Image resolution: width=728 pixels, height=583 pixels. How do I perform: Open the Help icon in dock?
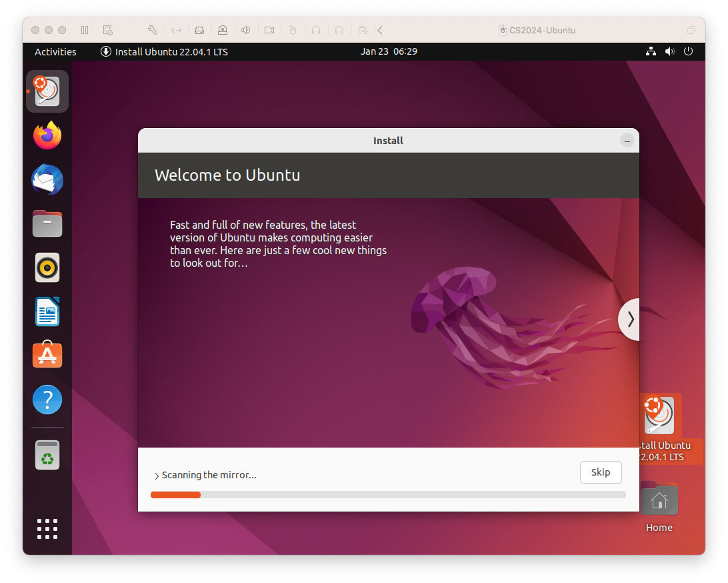point(47,400)
